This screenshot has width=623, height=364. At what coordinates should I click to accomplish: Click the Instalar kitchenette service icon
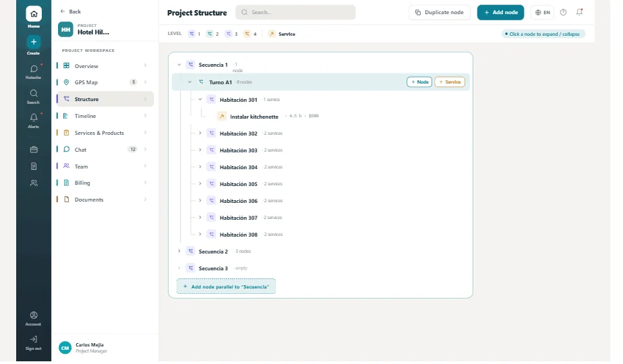222,117
